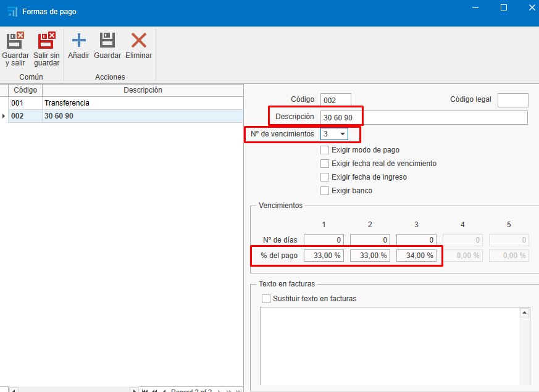The width and height of the screenshot is (539, 392).
Task: Click the Código input field
Action: point(335,100)
